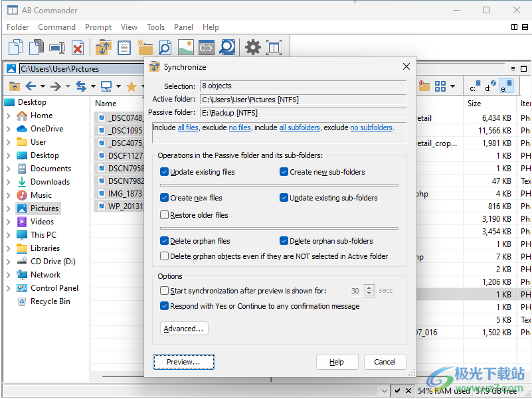Toggle Respond with Yes or Continue checkbox
This screenshot has height=399, width=532.
point(164,306)
